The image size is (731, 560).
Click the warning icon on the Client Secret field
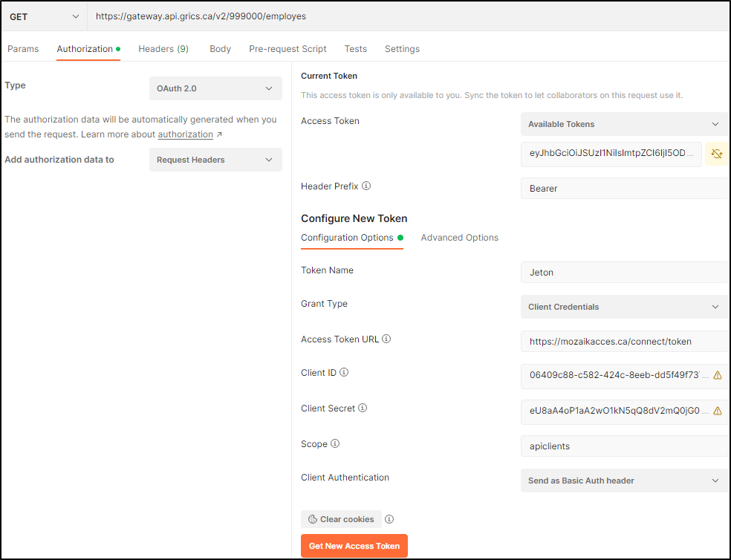(716, 411)
